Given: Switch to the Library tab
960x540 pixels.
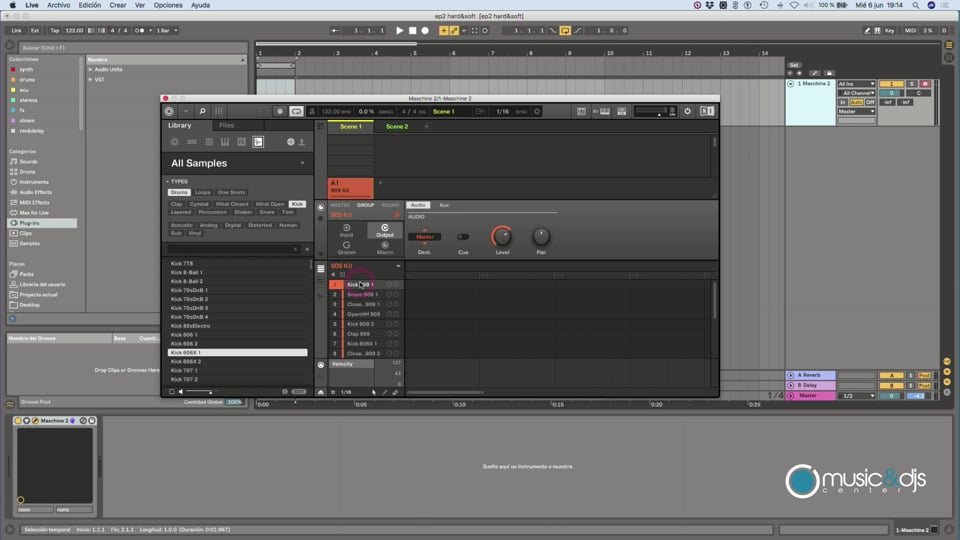Looking at the screenshot, I should 180,126.
